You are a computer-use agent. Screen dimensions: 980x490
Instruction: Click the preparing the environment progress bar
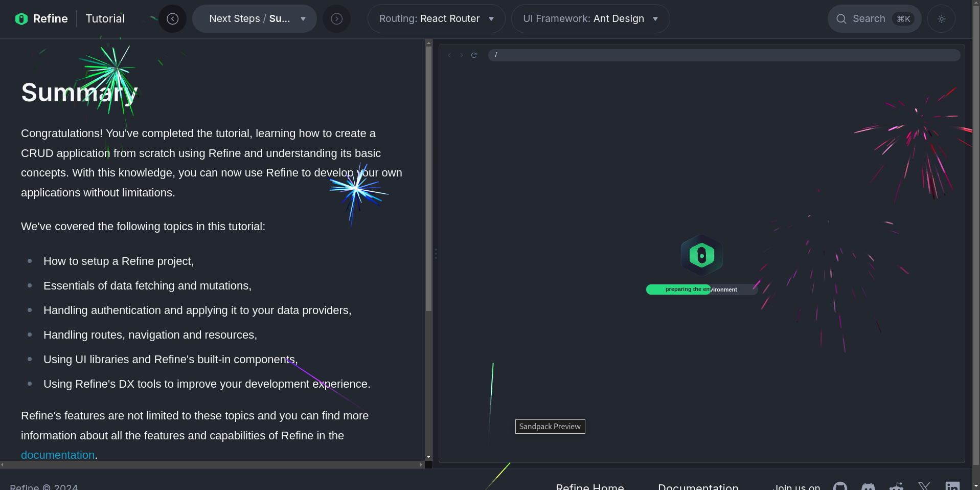pyautogui.click(x=701, y=289)
